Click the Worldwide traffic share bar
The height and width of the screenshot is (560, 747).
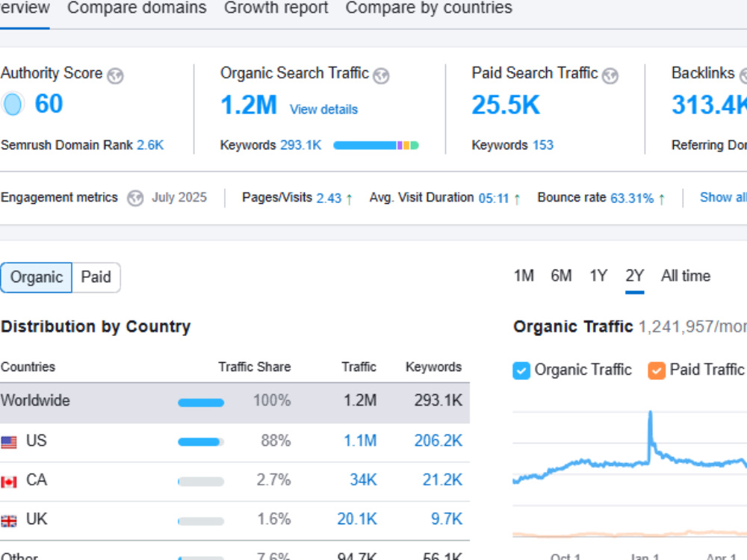(x=200, y=403)
